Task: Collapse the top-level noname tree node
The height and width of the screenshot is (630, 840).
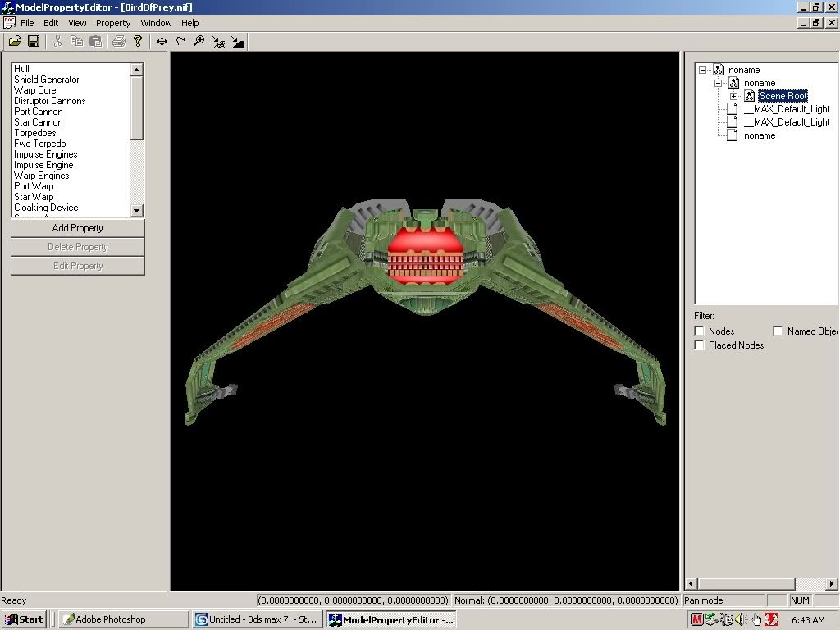Action: (703, 70)
